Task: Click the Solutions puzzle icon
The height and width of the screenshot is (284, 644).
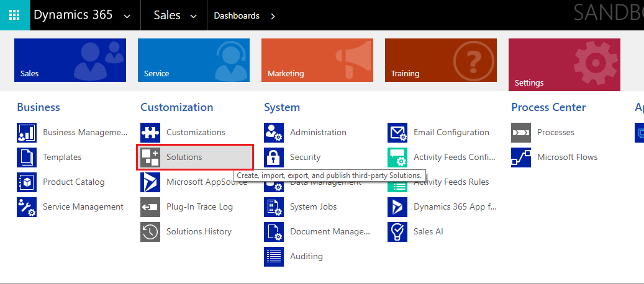Action: pyautogui.click(x=150, y=158)
